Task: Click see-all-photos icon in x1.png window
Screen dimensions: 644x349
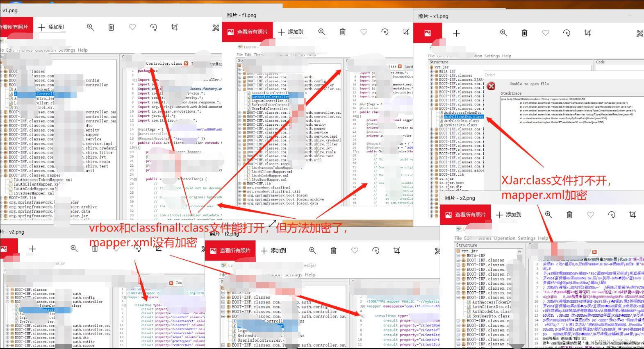Action: click(x=428, y=33)
